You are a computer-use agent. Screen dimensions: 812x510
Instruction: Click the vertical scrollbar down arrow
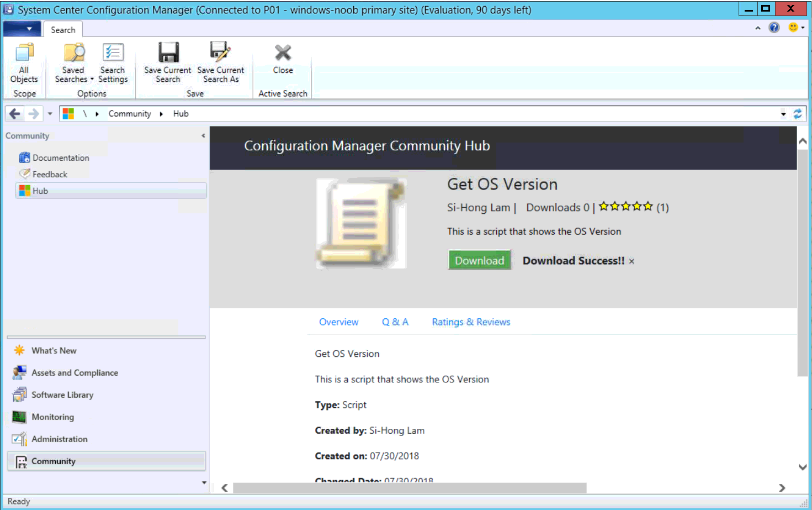803,467
